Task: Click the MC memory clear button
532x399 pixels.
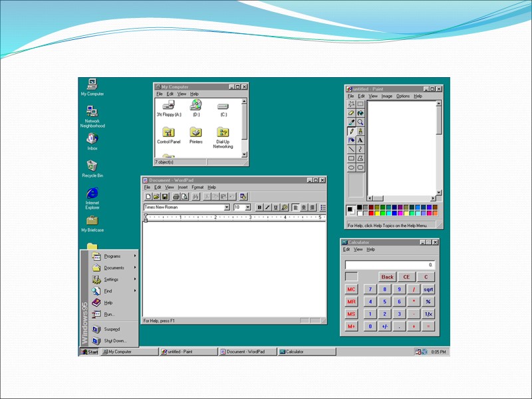Action: [x=351, y=289]
